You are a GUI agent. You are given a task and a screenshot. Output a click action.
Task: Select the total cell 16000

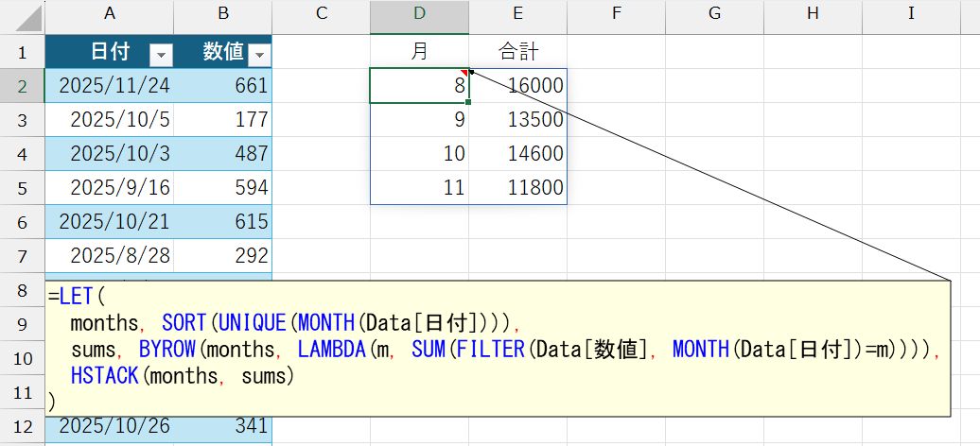click(x=518, y=86)
